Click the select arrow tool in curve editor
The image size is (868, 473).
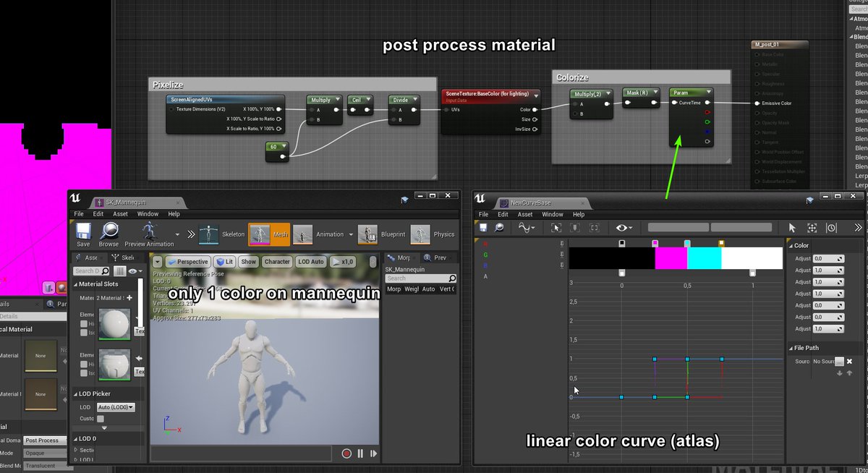pyautogui.click(x=792, y=228)
